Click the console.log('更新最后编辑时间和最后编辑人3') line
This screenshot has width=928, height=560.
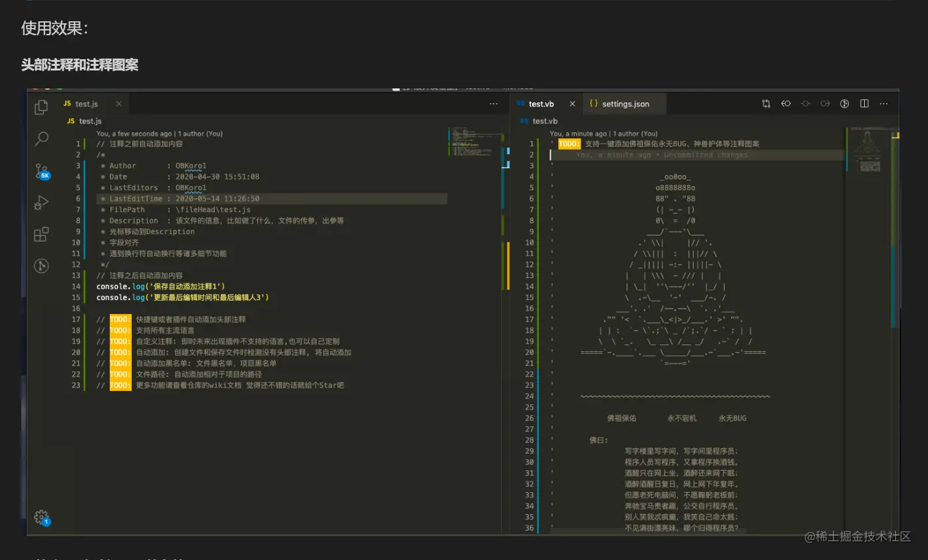click(183, 297)
